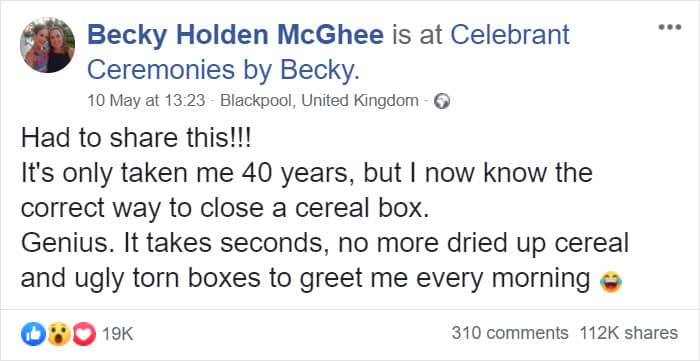Viewport: 700px width, 361px height.
Task: Open Becky Holden McGhee's profile name link
Action: 235,35
